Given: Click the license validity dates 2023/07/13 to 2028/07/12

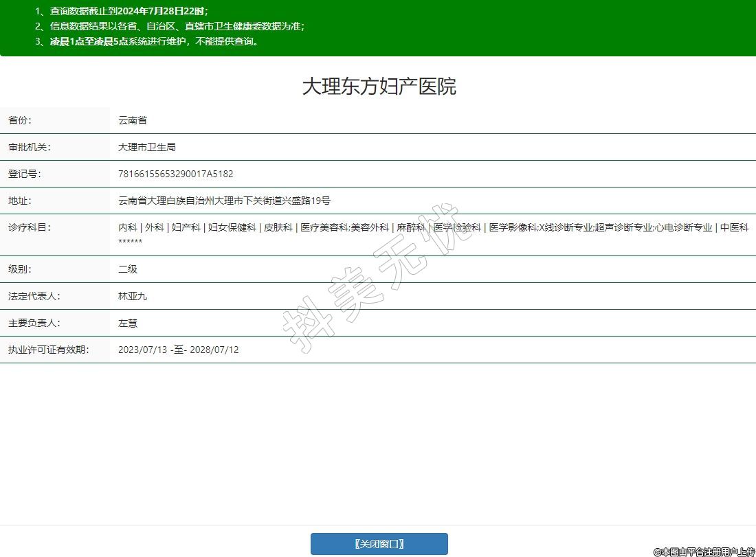Looking at the screenshot, I should tap(179, 350).
